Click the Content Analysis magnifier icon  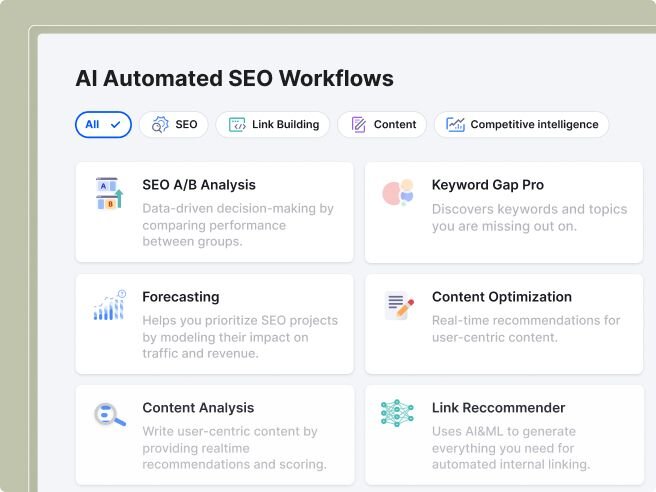pyautogui.click(x=109, y=416)
